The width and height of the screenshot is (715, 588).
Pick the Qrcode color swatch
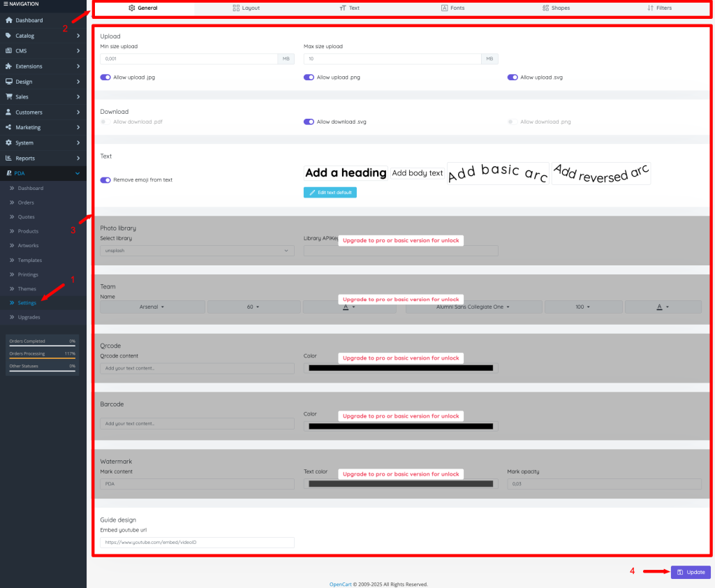(x=401, y=368)
